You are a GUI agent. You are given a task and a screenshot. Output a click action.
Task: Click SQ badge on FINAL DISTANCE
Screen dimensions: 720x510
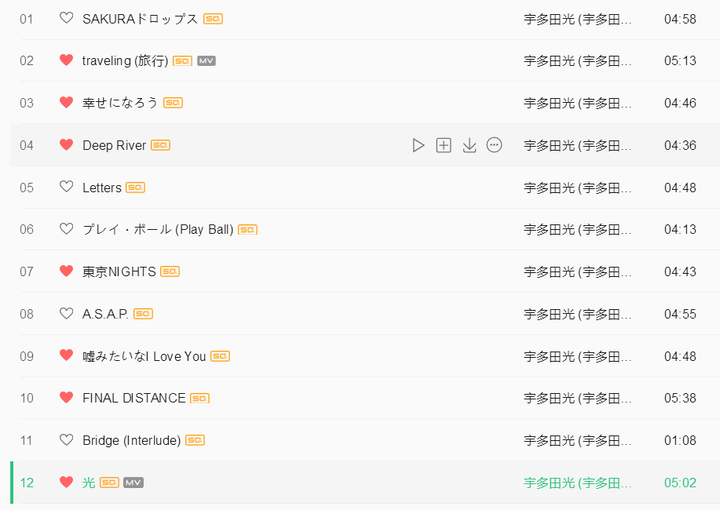click(200, 398)
